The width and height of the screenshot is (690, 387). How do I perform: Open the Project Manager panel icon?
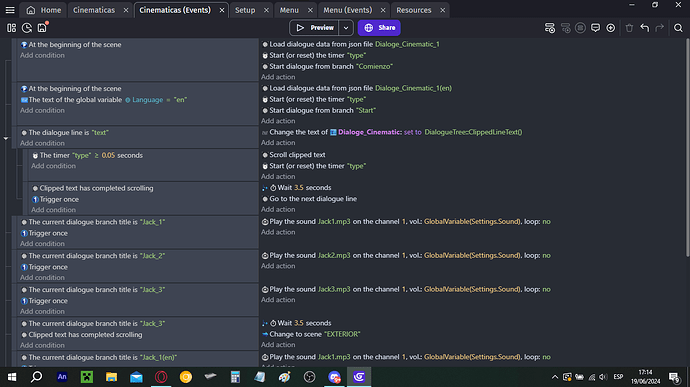click(11, 28)
